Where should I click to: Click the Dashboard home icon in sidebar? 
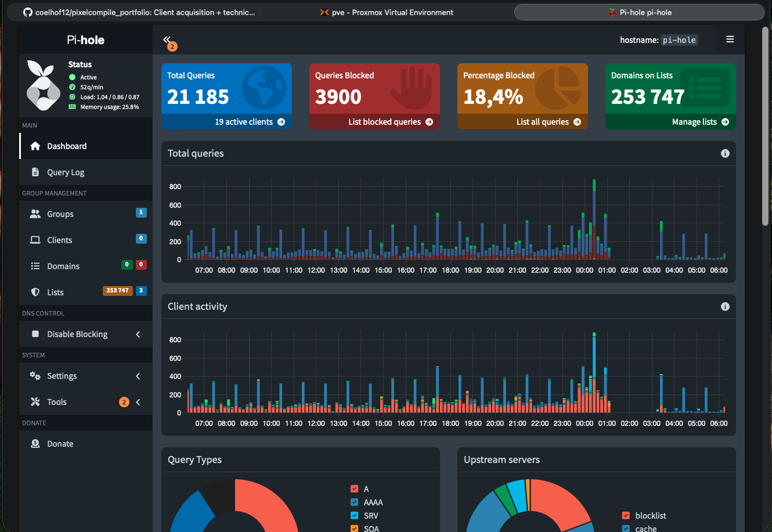pos(35,146)
